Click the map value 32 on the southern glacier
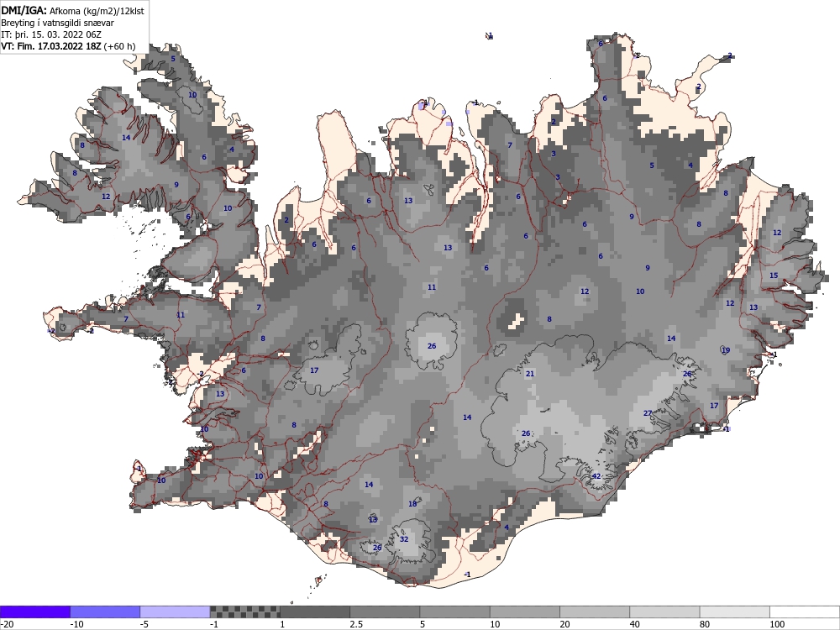This screenshot has height=630, width=840. [x=404, y=539]
